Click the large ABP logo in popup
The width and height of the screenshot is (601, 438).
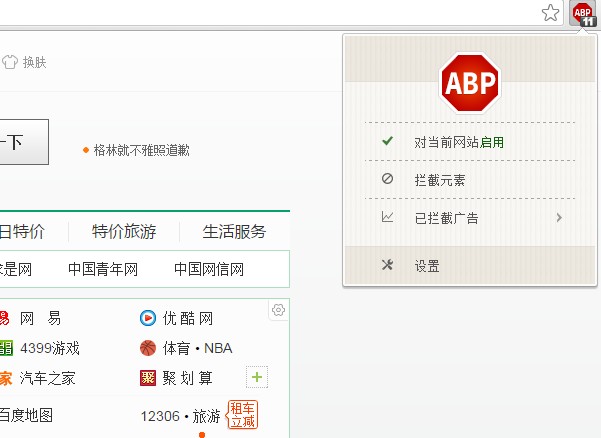470,83
